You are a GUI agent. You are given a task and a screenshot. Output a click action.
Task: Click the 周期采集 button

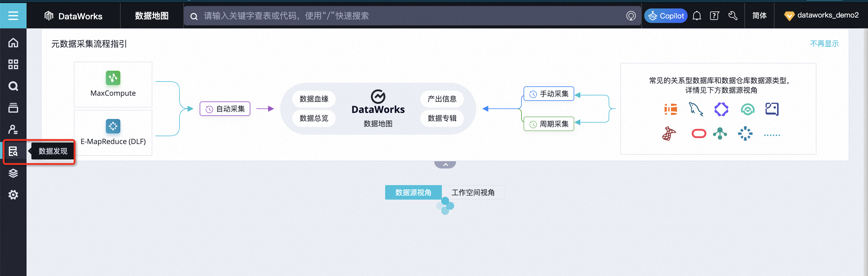coord(549,124)
